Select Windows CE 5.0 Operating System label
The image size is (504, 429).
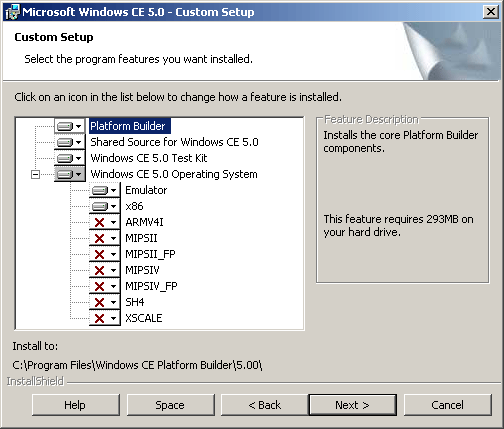click(174, 174)
